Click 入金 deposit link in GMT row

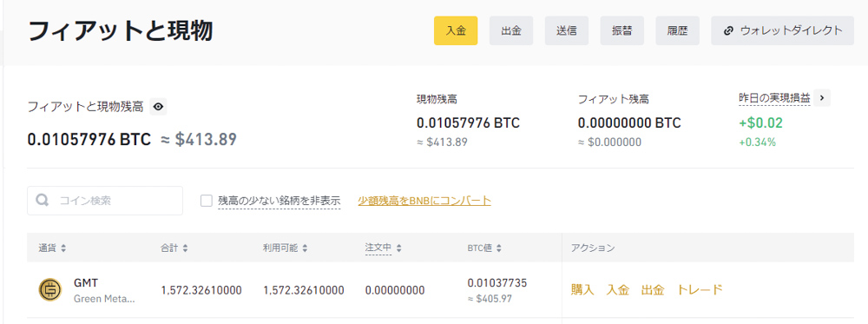pyautogui.click(x=618, y=289)
